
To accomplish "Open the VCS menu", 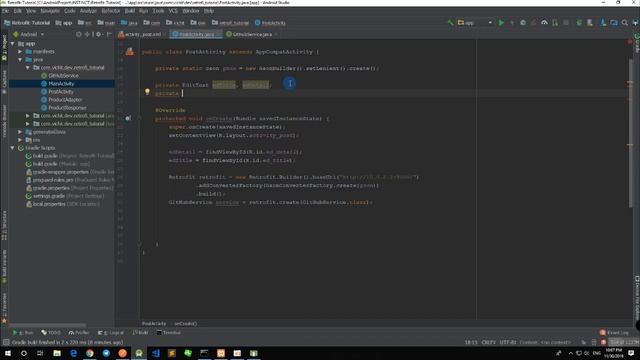I will pyautogui.click(x=173, y=11).
